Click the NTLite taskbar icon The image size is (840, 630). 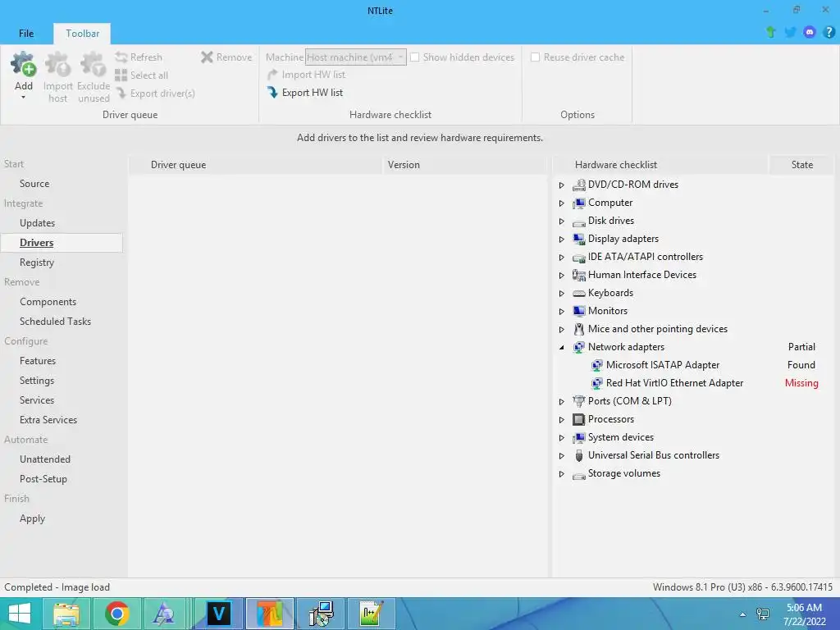pyautogui.click(x=269, y=614)
